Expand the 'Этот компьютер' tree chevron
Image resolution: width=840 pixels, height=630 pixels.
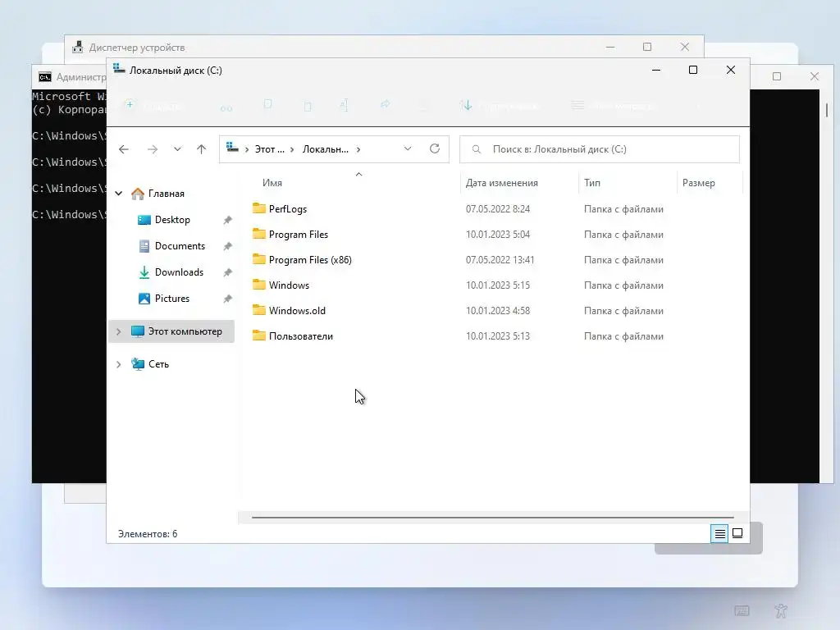click(x=119, y=331)
